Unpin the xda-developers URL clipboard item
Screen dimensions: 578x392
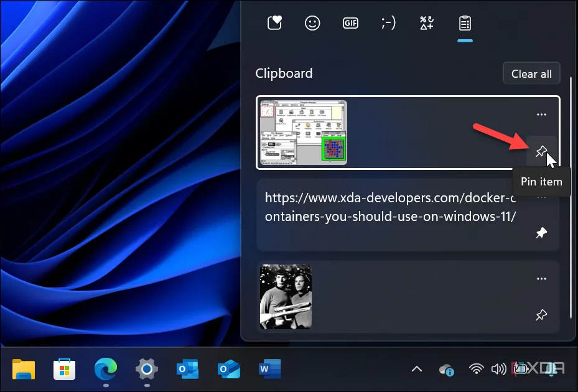541,233
